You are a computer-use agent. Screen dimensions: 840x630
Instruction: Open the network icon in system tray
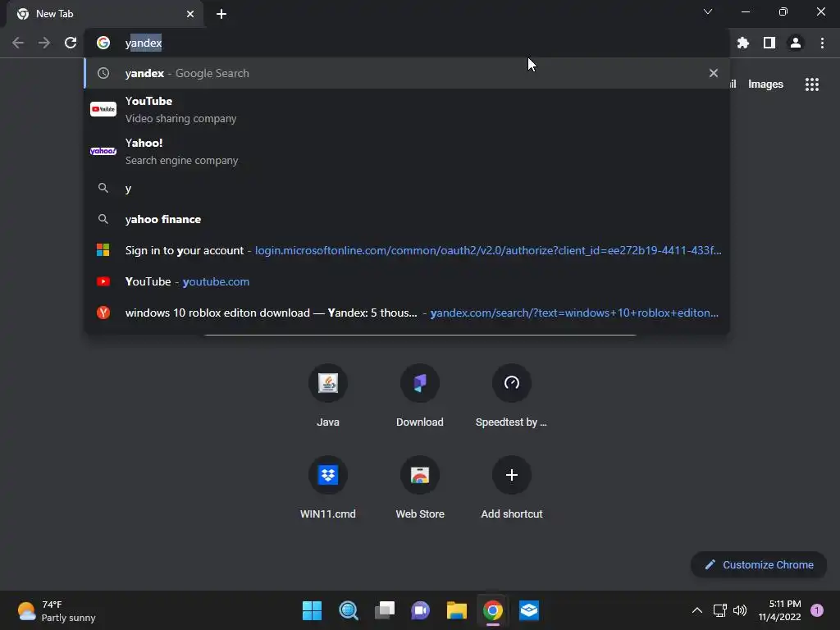[720, 610]
